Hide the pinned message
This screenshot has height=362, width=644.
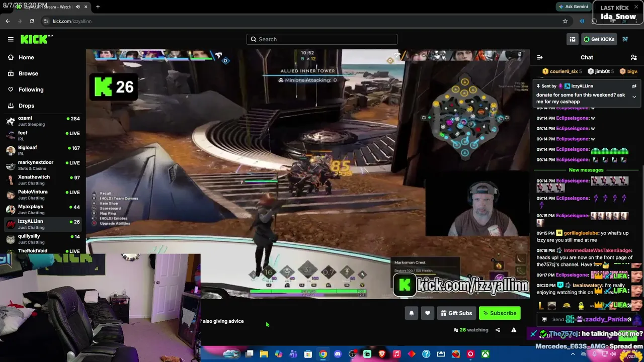click(634, 86)
